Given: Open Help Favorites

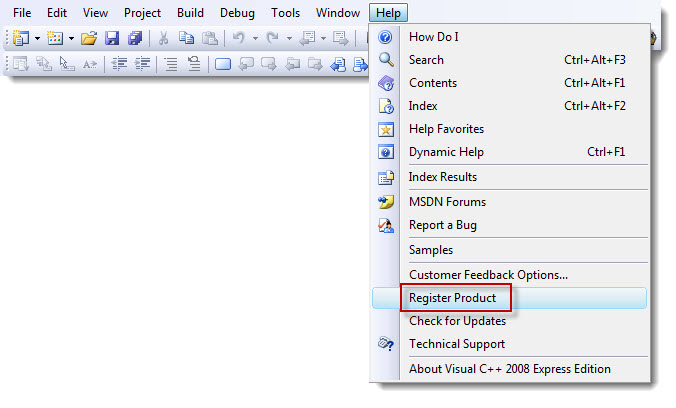Looking at the screenshot, I should [x=510, y=129].
